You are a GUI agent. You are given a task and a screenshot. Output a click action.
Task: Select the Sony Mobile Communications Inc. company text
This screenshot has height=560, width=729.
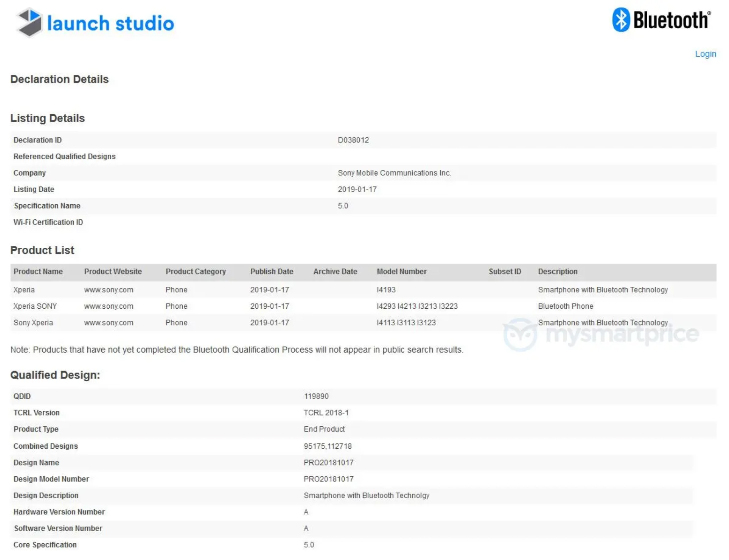[x=394, y=173]
